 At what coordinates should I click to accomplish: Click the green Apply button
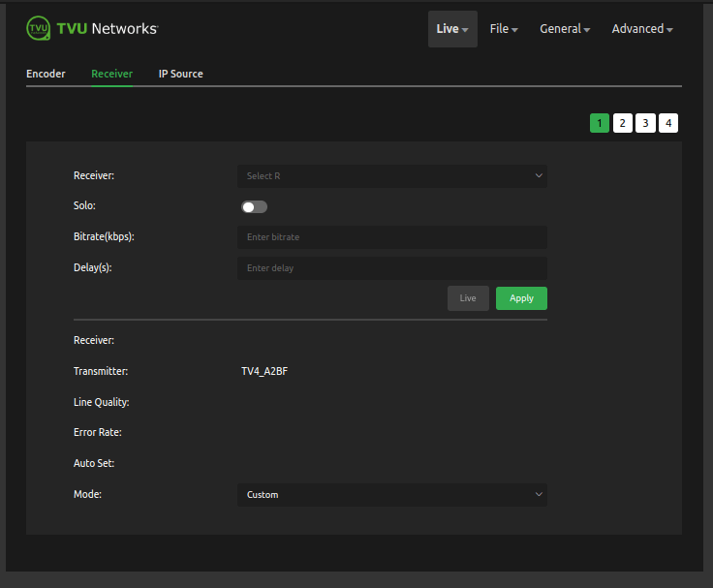pyautogui.click(x=521, y=298)
